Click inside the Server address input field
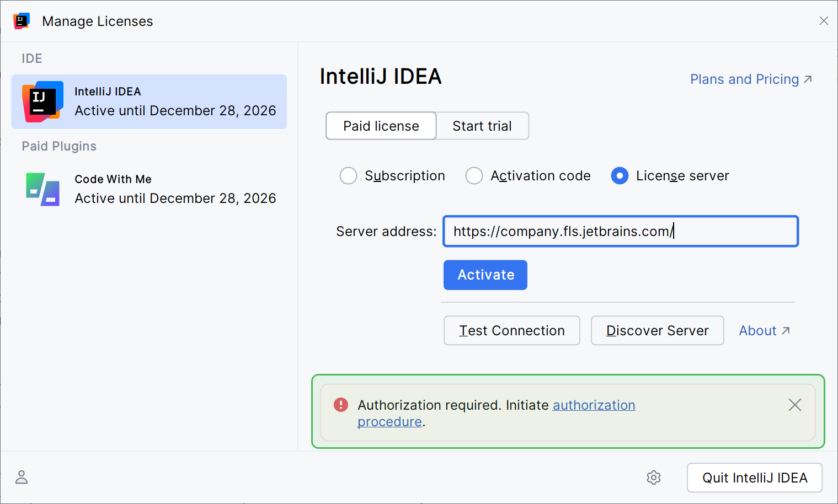This screenshot has width=838, height=504. coord(620,231)
